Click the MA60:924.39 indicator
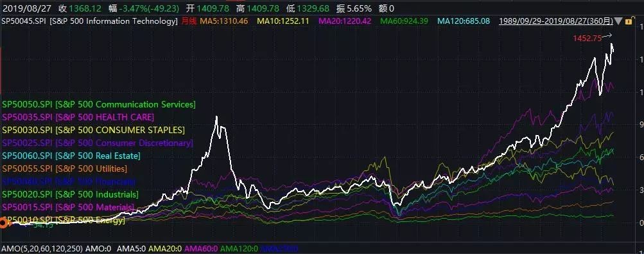 [404, 21]
